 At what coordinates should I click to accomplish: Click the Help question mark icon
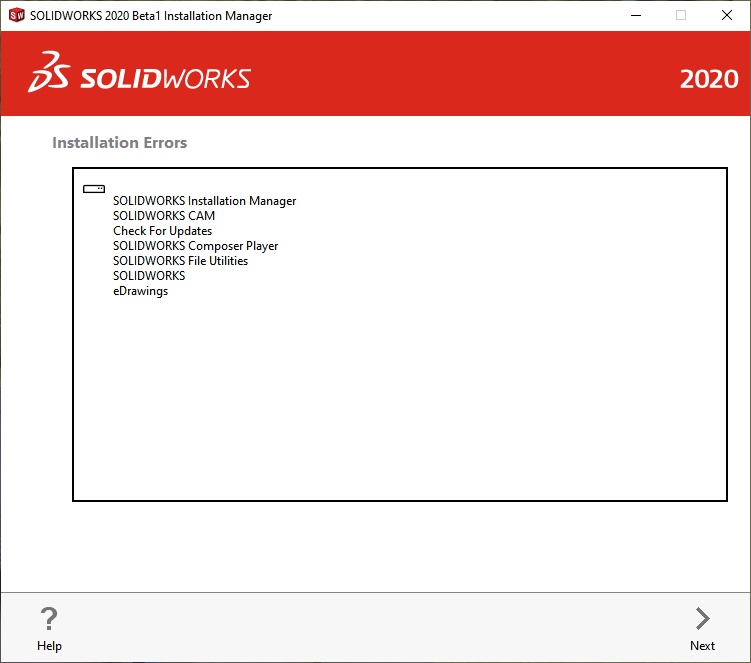tap(49, 618)
